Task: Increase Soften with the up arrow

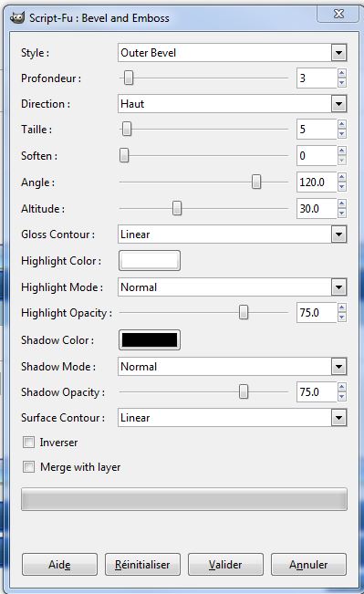Action: (342, 151)
